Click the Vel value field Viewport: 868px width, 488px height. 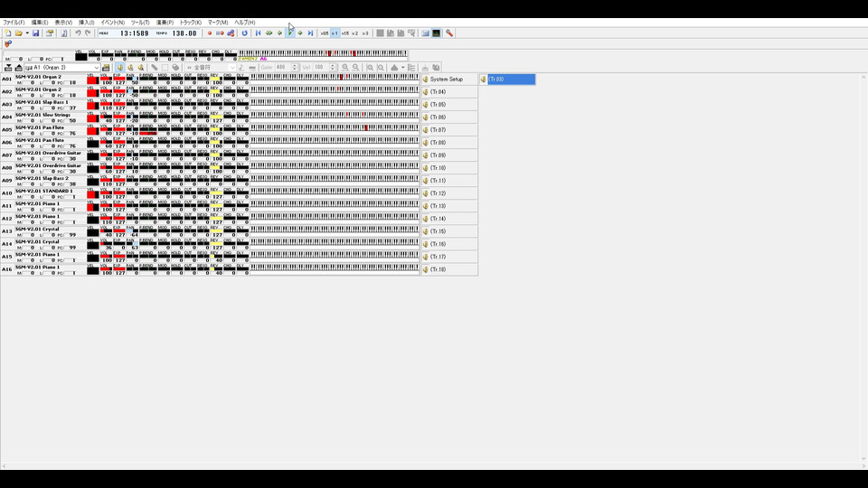321,68
